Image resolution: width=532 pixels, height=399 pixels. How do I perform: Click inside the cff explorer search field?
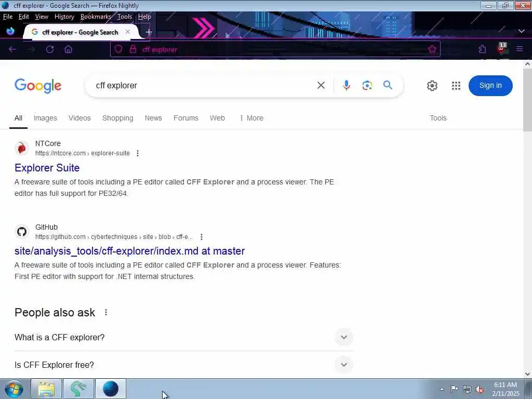point(204,86)
